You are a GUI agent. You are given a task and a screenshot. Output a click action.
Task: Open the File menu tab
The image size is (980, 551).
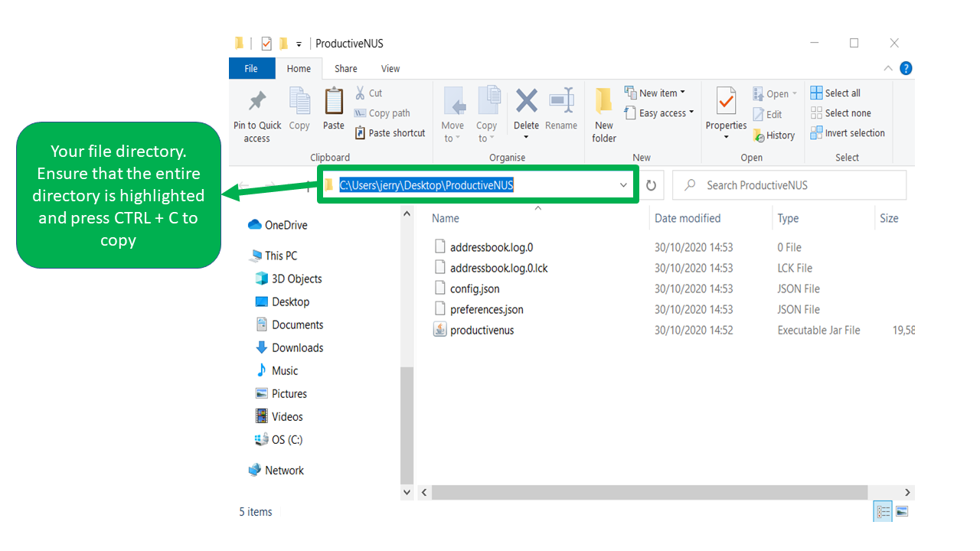(x=251, y=68)
